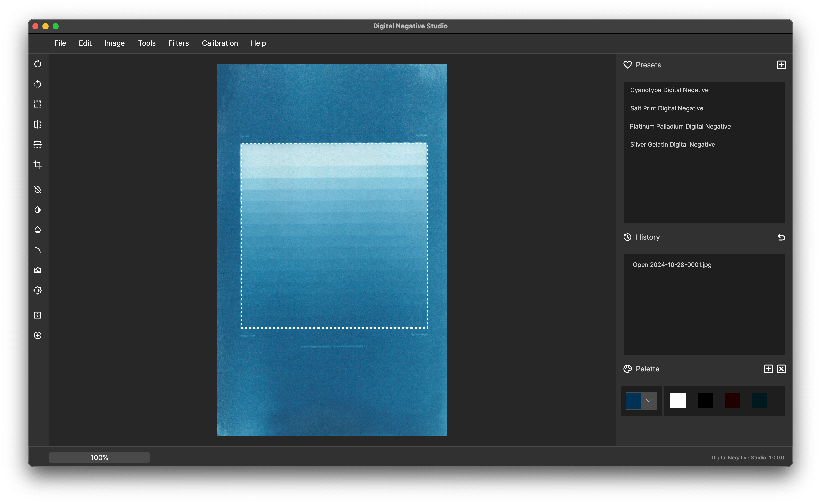The image size is (821, 504).
Task: Open the Calibration menu
Action: [x=219, y=43]
